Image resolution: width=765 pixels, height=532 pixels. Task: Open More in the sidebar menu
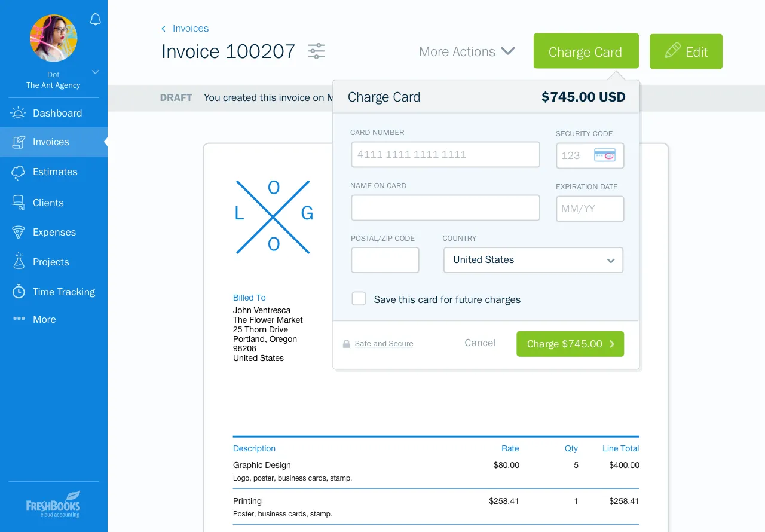[x=44, y=319]
